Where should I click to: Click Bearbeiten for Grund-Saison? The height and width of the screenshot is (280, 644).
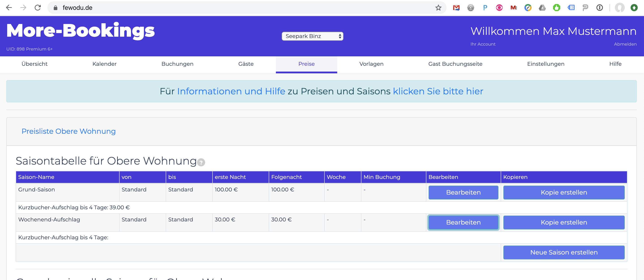(x=463, y=192)
